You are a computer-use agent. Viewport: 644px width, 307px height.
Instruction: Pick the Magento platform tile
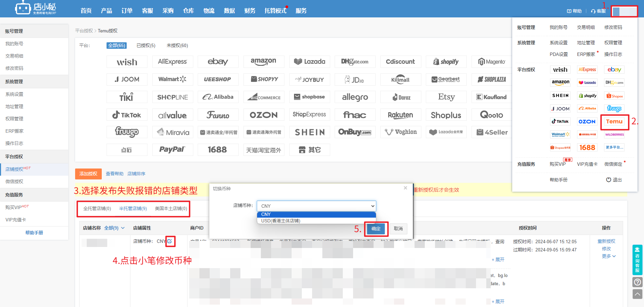click(x=492, y=62)
